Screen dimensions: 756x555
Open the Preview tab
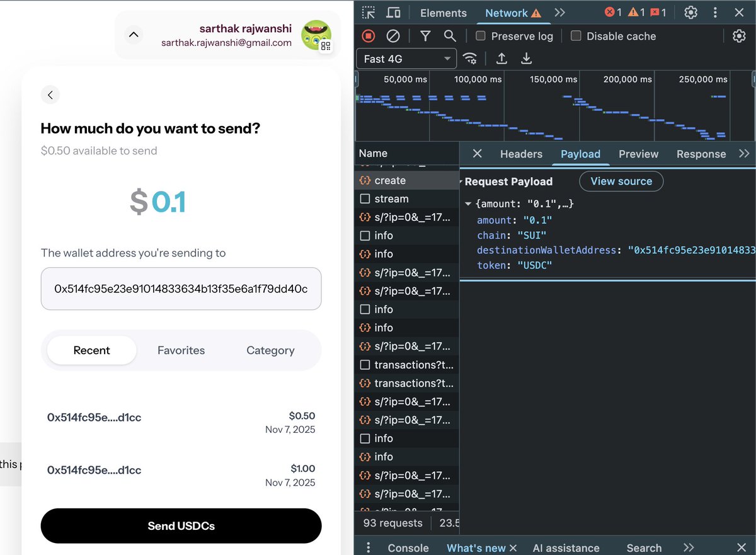(638, 154)
